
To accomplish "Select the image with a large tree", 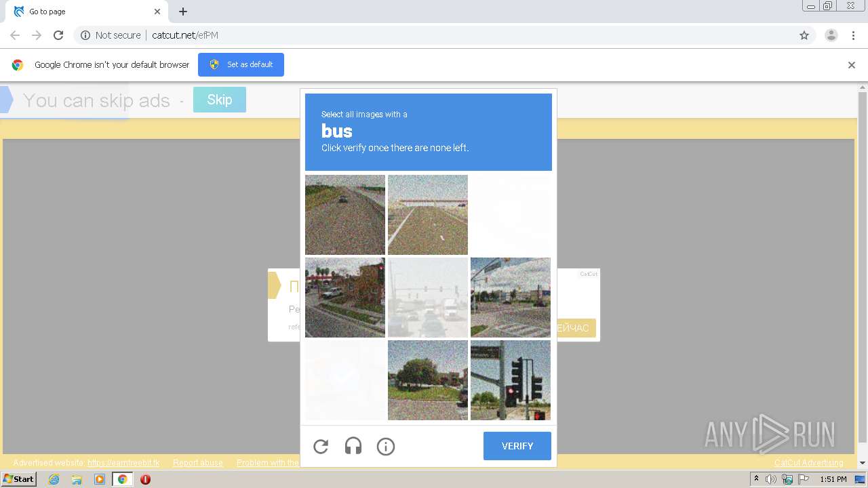I will [428, 380].
